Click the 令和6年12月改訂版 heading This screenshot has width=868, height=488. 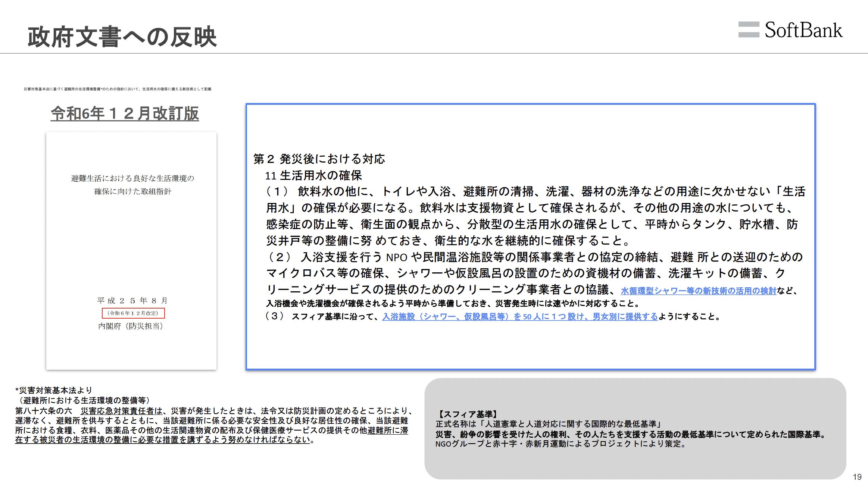point(125,113)
